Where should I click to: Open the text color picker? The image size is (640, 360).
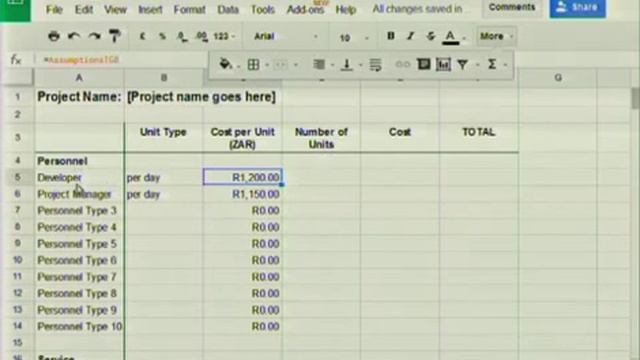click(x=451, y=37)
